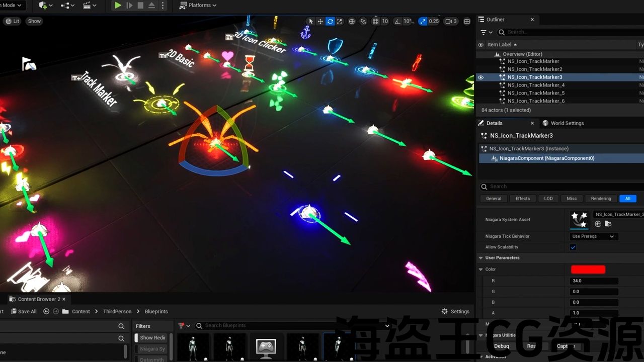Click the Use Selected Asset arrow icon
Image resolution: width=644 pixels, height=362 pixels.
click(x=598, y=224)
